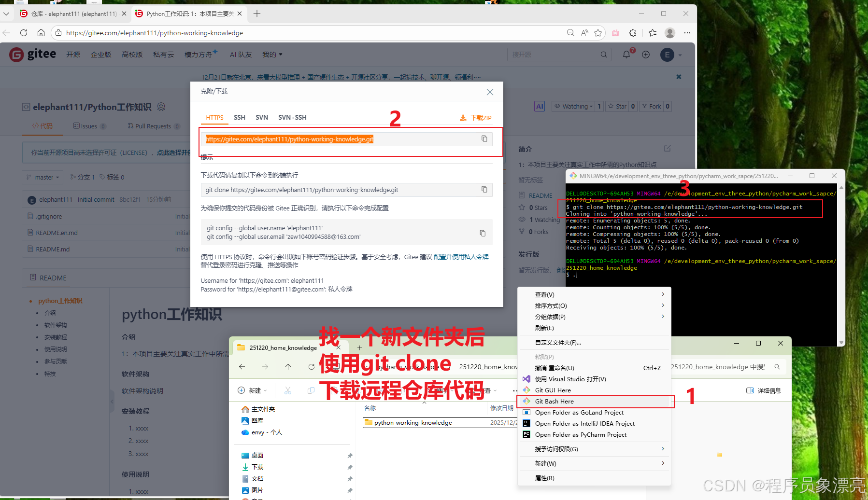This screenshot has width=868, height=500.
Task: Edit the repository 简介 pencil icon
Action: [x=667, y=149]
